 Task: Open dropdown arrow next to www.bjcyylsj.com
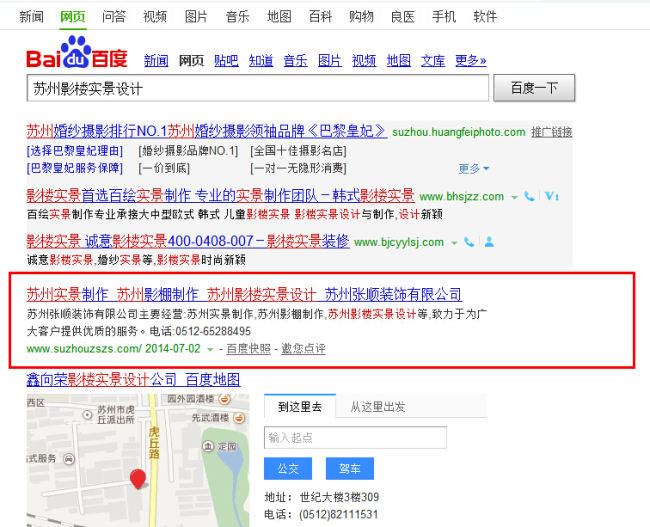click(454, 243)
